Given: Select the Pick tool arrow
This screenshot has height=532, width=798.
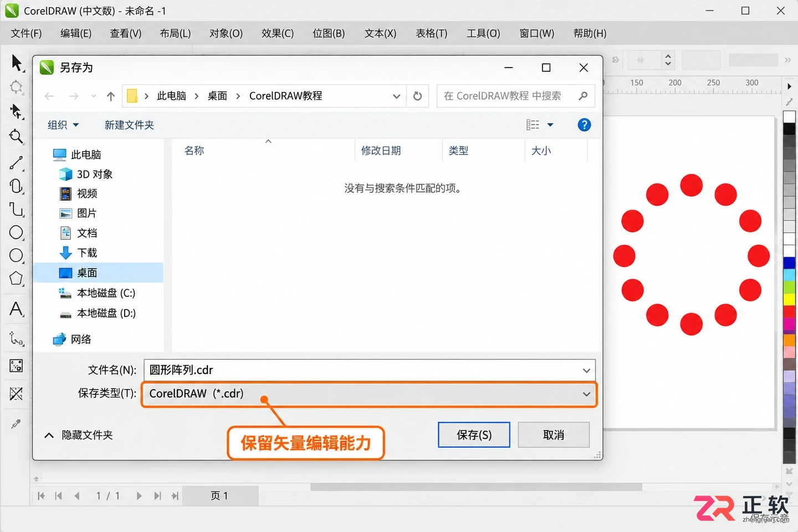Looking at the screenshot, I should coord(17,63).
